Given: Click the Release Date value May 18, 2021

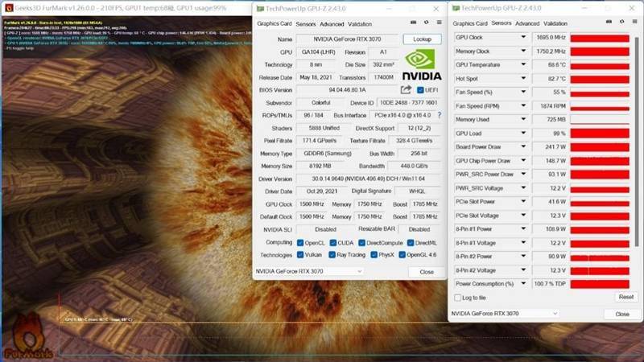Looking at the screenshot, I should click(316, 77).
